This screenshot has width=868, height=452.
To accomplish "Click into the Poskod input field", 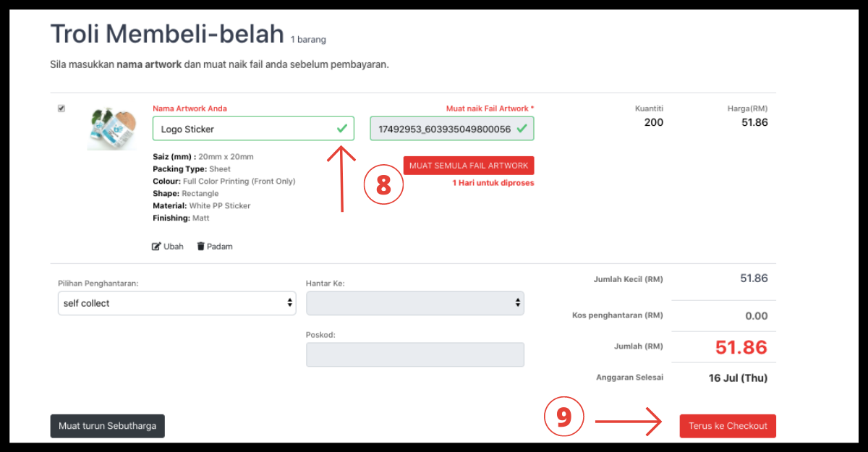I will tap(415, 354).
